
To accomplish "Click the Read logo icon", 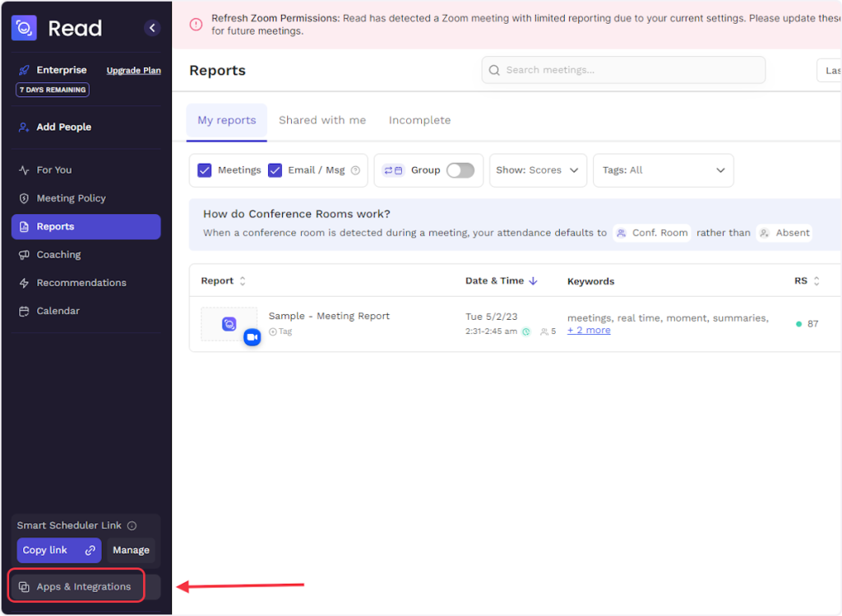I will (x=25, y=28).
